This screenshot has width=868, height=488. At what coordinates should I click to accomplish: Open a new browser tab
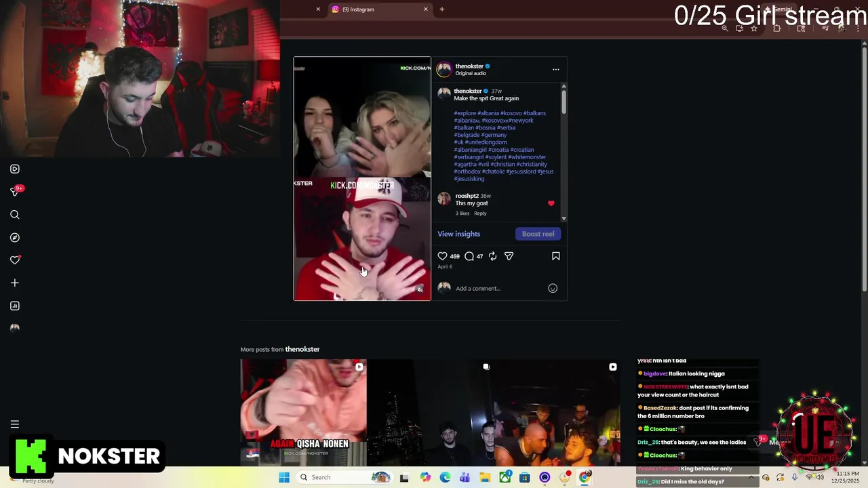click(442, 9)
